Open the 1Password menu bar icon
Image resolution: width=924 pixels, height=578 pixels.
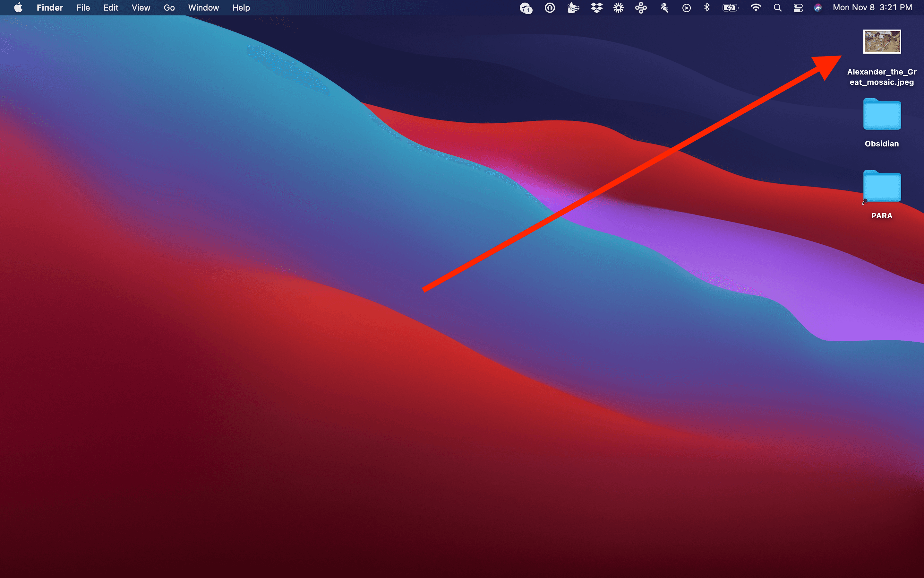point(550,8)
